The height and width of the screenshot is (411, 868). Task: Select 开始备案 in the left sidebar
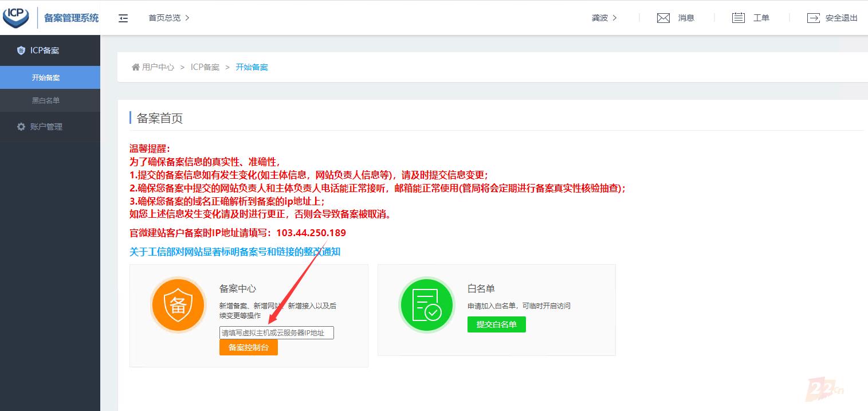(46, 77)
